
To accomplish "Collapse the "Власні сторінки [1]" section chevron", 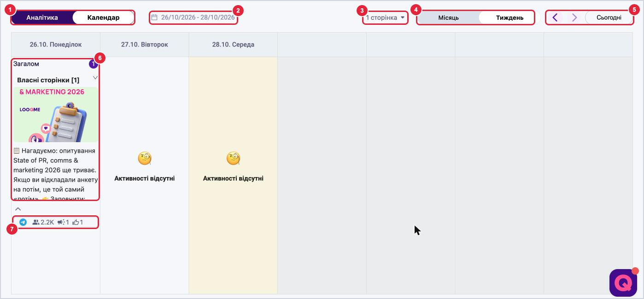I will 95,77.
